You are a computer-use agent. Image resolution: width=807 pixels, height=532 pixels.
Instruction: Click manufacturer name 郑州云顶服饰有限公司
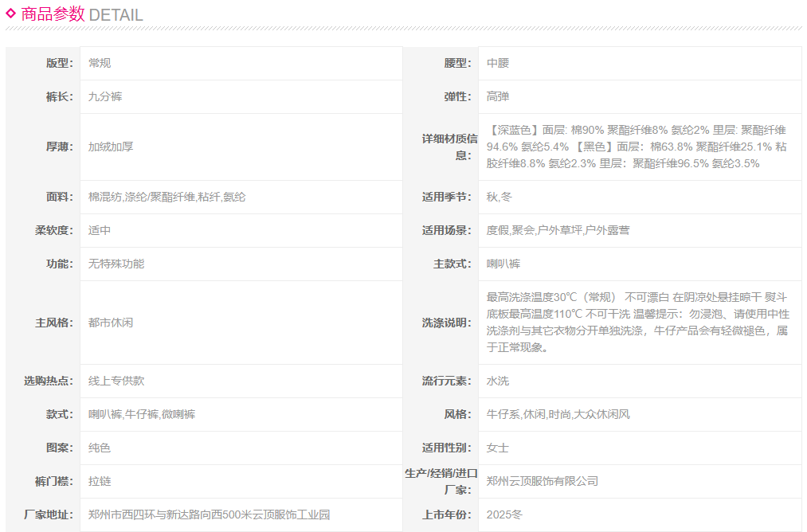coord(543,481)
